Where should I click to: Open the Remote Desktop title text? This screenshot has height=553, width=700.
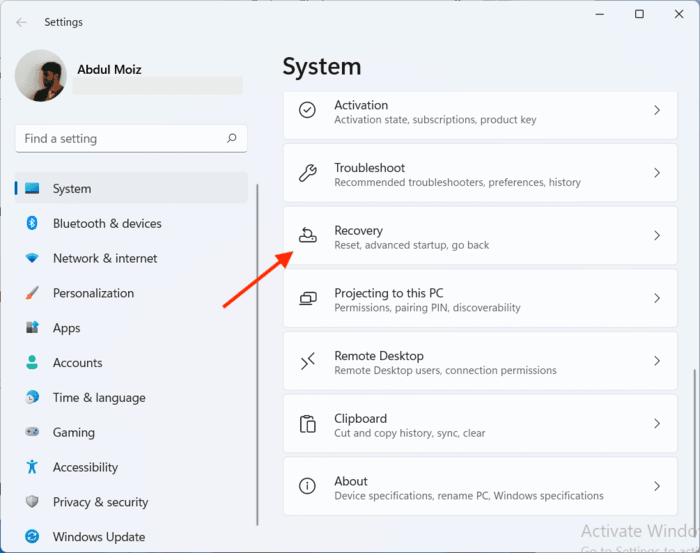(379, 356)
